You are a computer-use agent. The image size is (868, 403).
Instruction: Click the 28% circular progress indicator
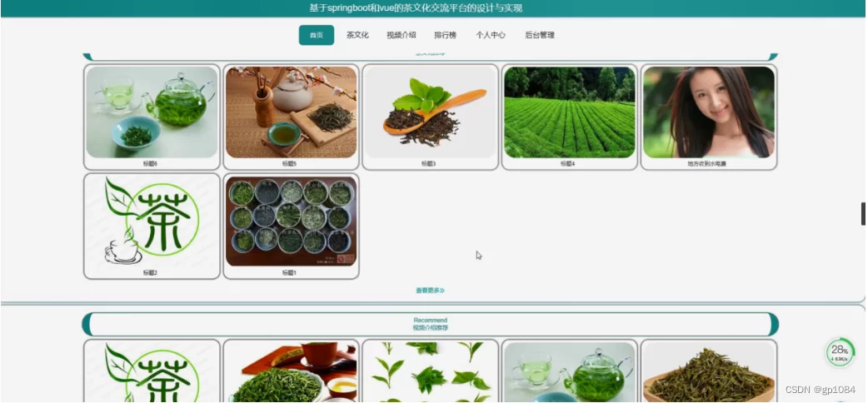(839, 352)
